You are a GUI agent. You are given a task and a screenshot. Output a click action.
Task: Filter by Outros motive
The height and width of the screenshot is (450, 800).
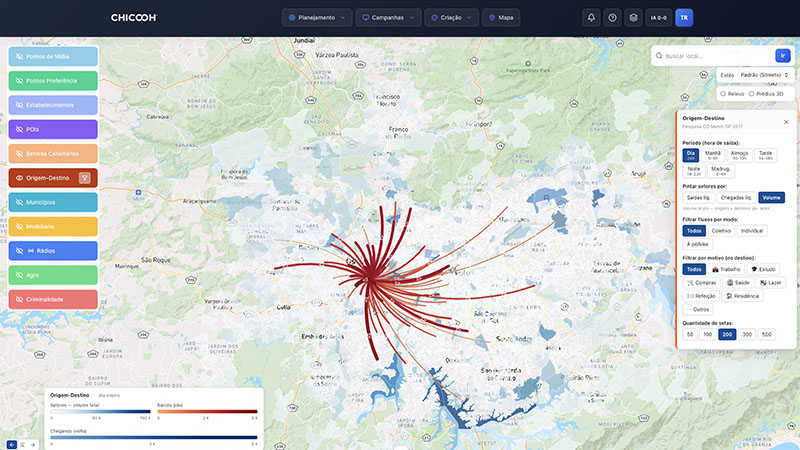point(697,309)
